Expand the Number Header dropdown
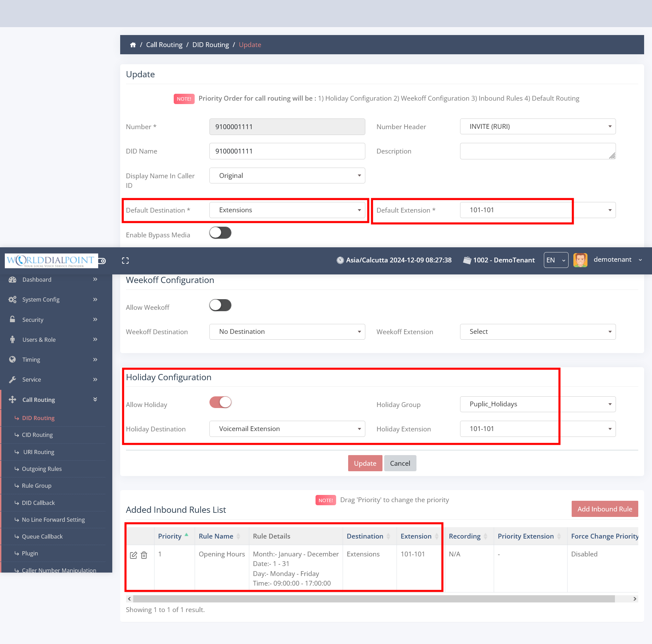Screen dimensions: 652x644 (537, 127)
